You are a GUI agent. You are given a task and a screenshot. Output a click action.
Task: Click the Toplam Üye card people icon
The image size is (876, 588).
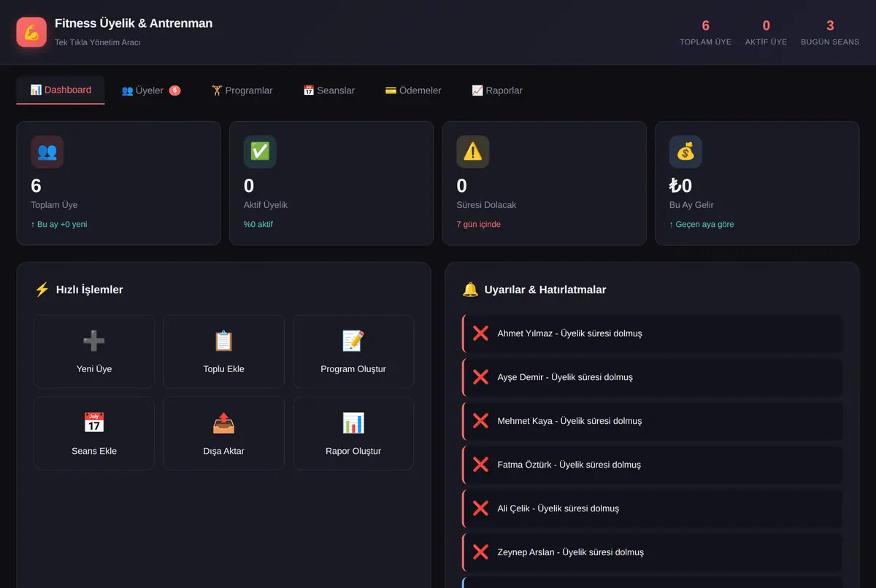pyautogui.click(x=47, y=152)
